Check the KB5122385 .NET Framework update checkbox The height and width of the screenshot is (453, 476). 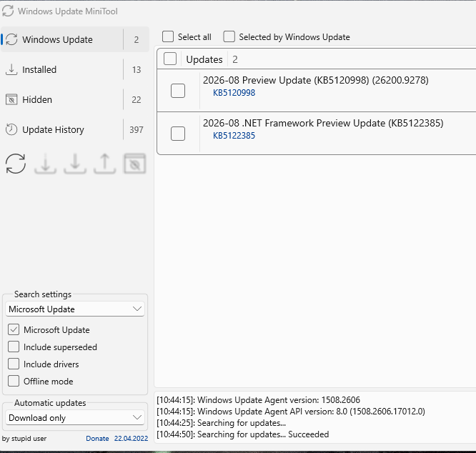(x=178, y=134)
